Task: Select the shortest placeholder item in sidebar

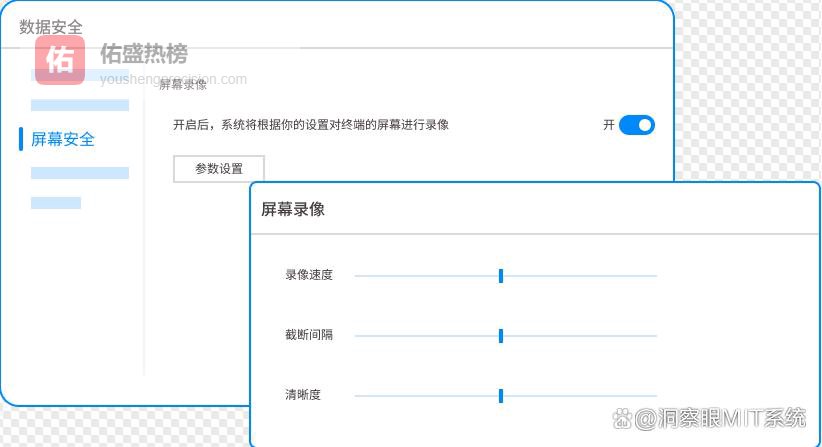Action: point(56,203)
